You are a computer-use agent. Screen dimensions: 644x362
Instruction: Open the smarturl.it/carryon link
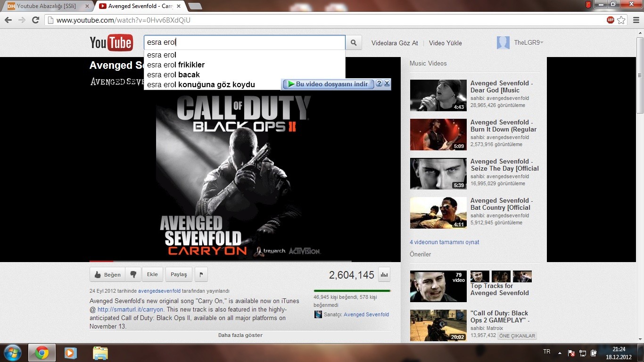click(131, 310)
